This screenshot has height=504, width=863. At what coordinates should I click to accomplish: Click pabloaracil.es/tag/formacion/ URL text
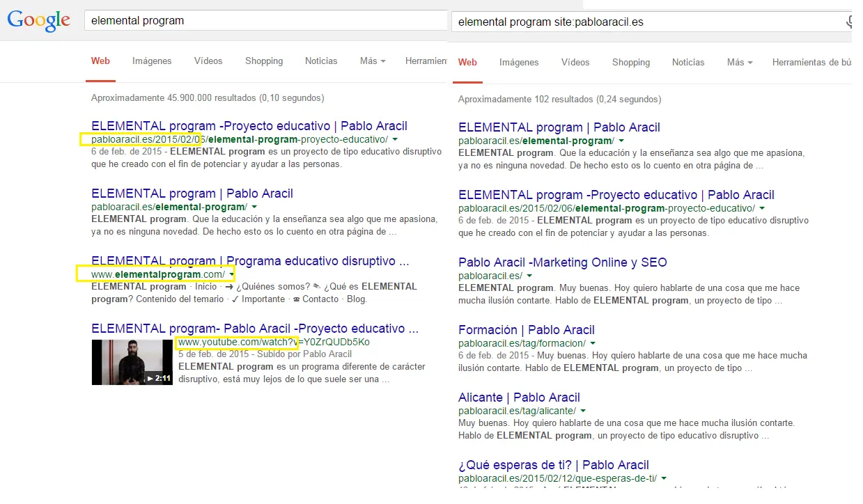click(522, 344)
